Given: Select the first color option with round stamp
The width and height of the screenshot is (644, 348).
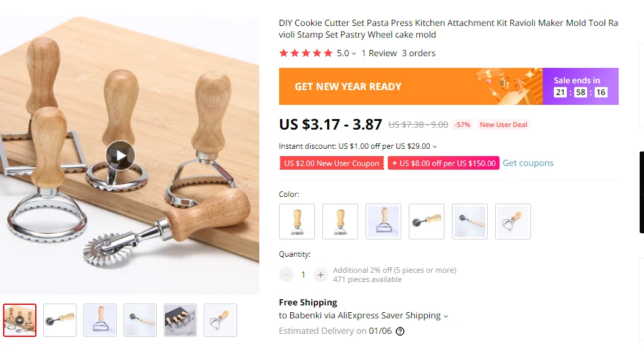Looking at the screenshot, I should [x=297, y=222].
